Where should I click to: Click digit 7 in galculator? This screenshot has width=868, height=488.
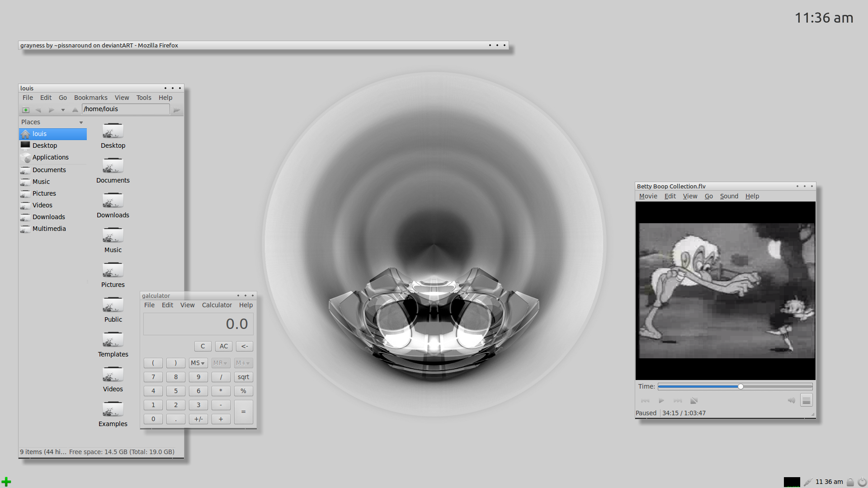153,377
